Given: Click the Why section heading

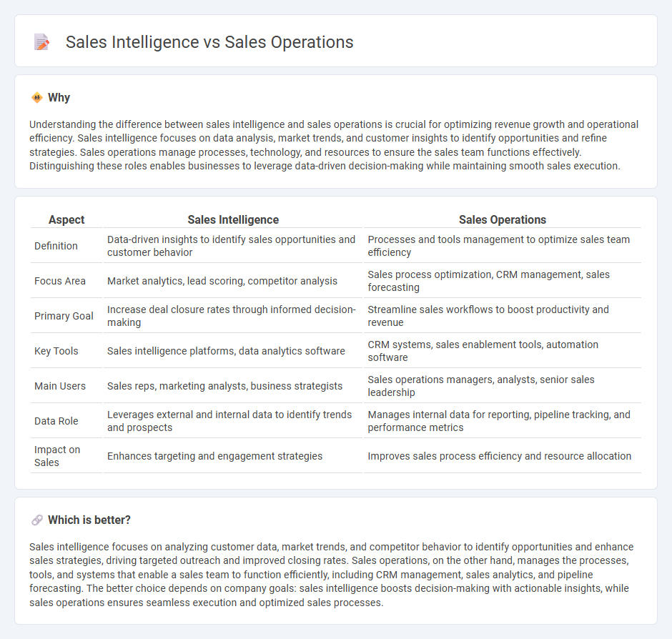Looking at the screenshot, I should click(59, 98).
